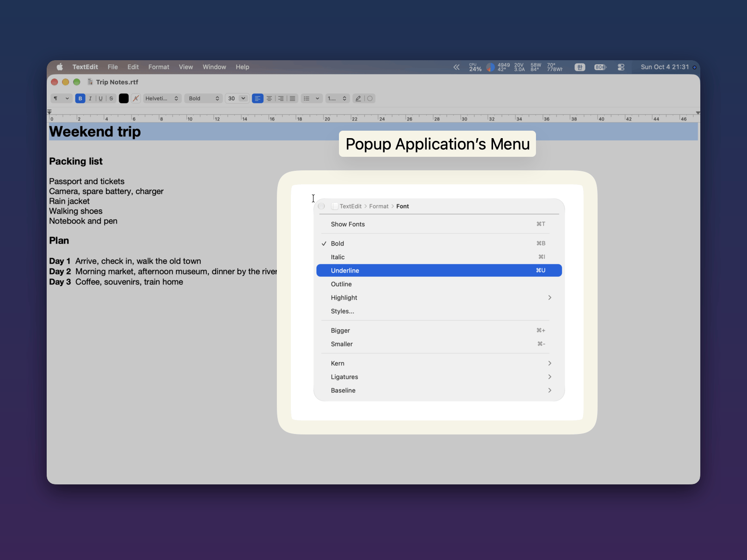Click the Format breadcrumb in popup menu
Viewport: 747px width, 560px height.
(379, 206)
